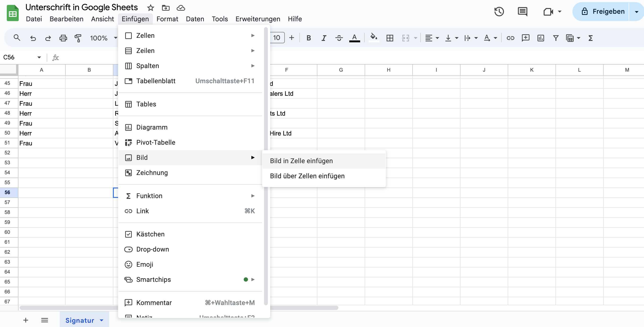The height and width of the screenshot is (327, 644).
Task: View cloud save status icon
Action: 180,8
